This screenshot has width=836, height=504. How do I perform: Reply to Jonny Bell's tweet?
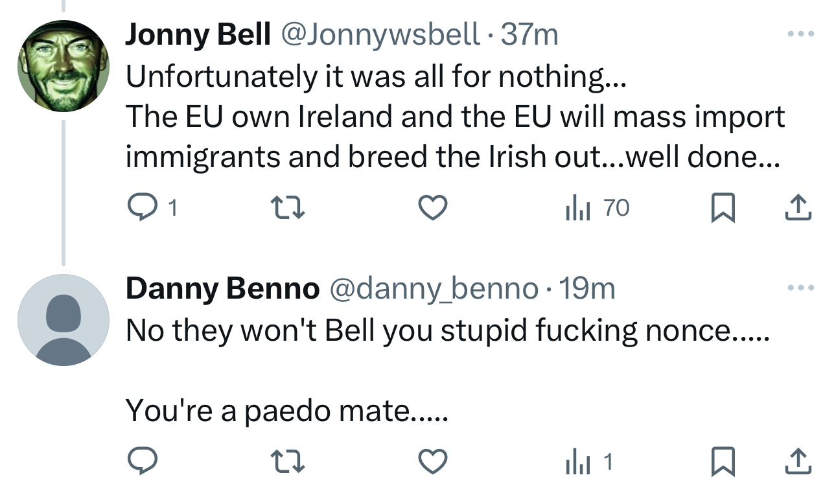[x=139, y=208]
